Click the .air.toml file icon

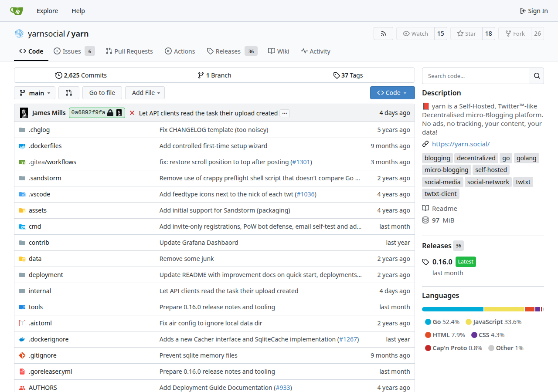click(22, 323)
